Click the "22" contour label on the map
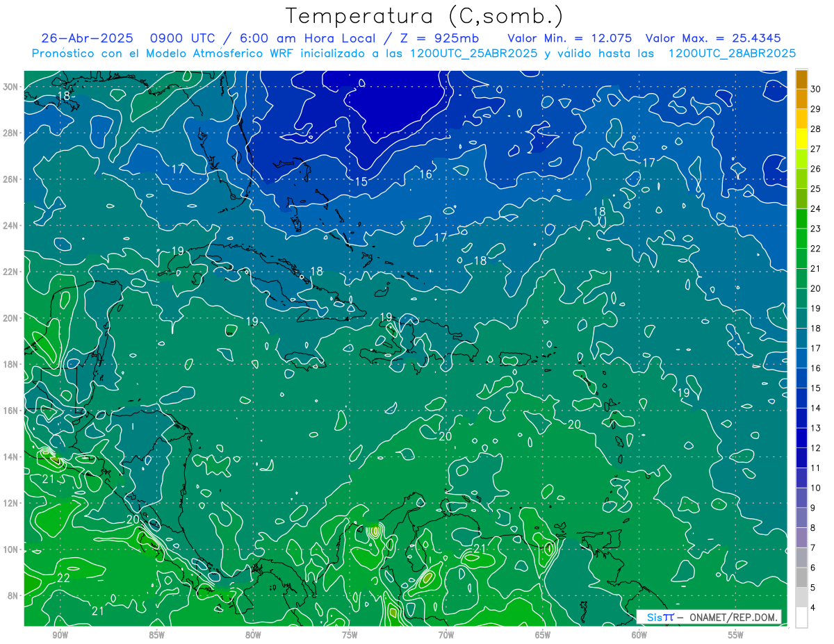This screenshot has height=644, width=834. (63, 578)
